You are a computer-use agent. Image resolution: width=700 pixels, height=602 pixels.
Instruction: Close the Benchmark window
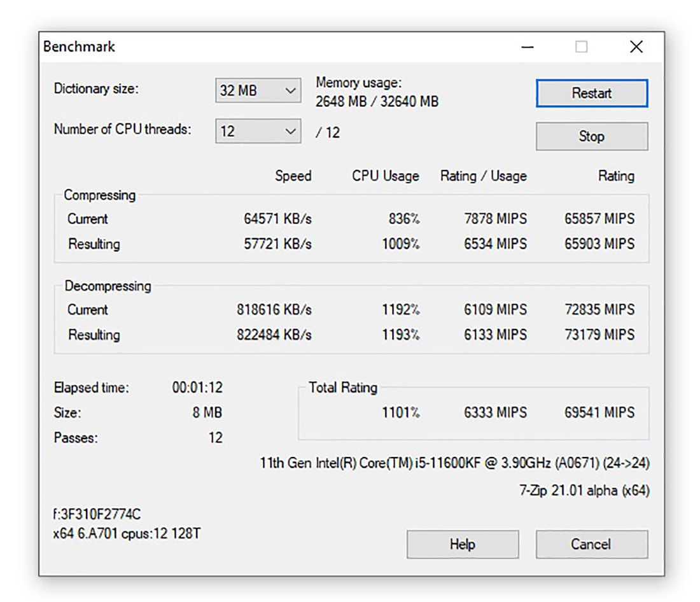click(x=636, y=47)
